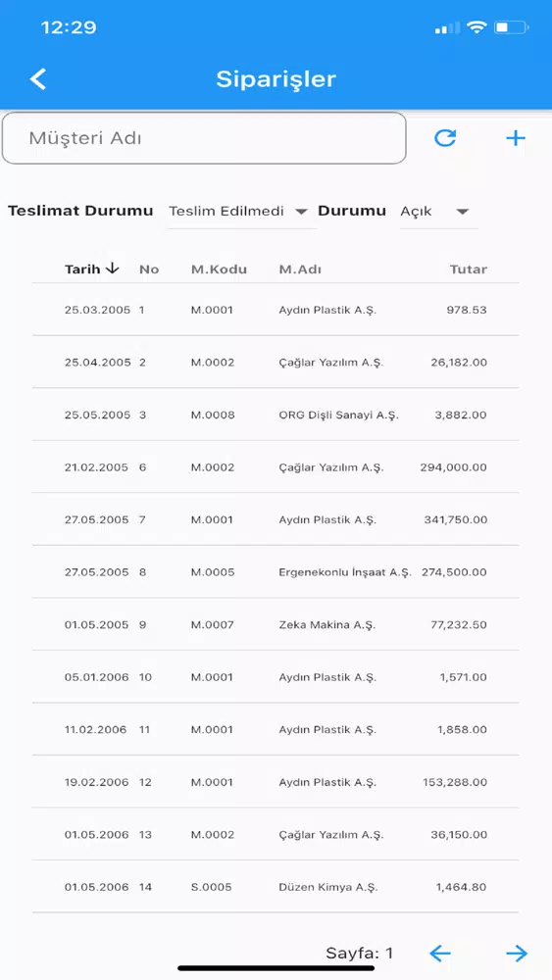Toggle sort arrow next to Tarih
552x980 pixels.
pos(113,269)
